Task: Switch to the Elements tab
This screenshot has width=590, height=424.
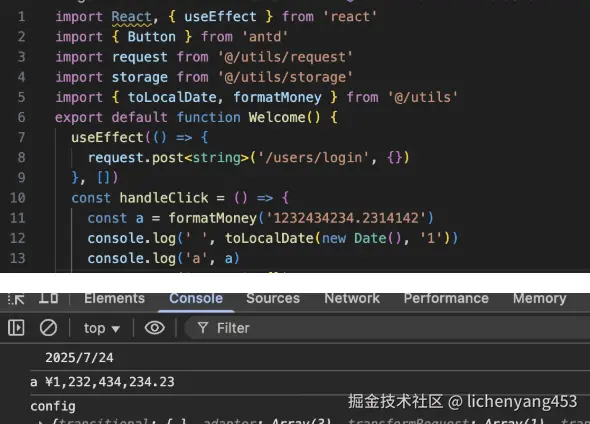Action: 114,298
